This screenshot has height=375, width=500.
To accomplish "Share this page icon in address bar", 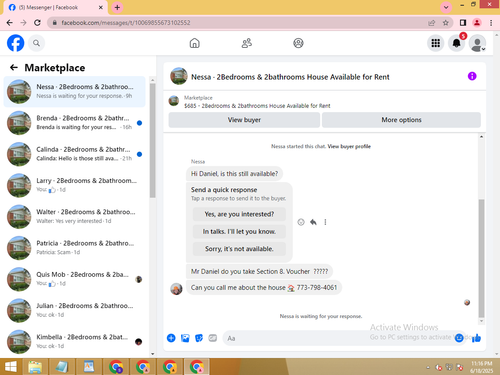I will pos(432,23).
